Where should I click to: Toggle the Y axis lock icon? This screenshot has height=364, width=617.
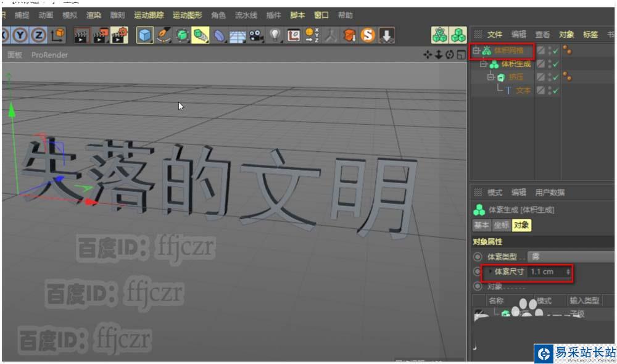(20, 35)
